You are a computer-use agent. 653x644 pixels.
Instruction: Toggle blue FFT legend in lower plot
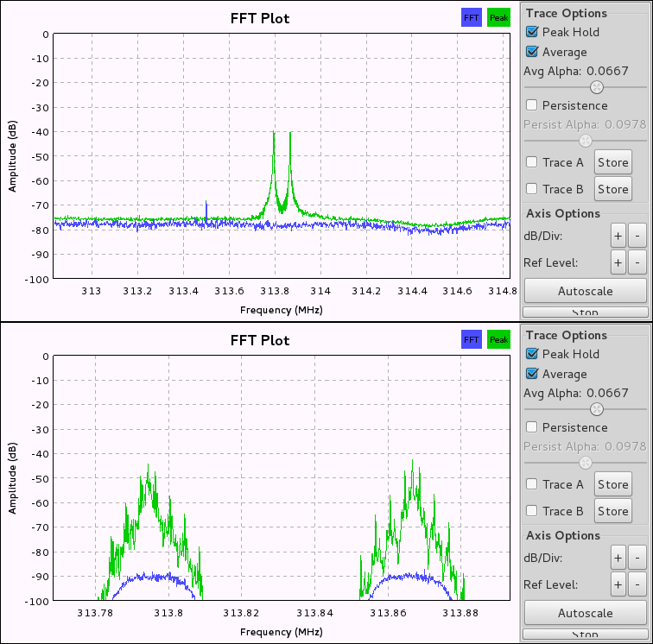(x=472, y=340)
